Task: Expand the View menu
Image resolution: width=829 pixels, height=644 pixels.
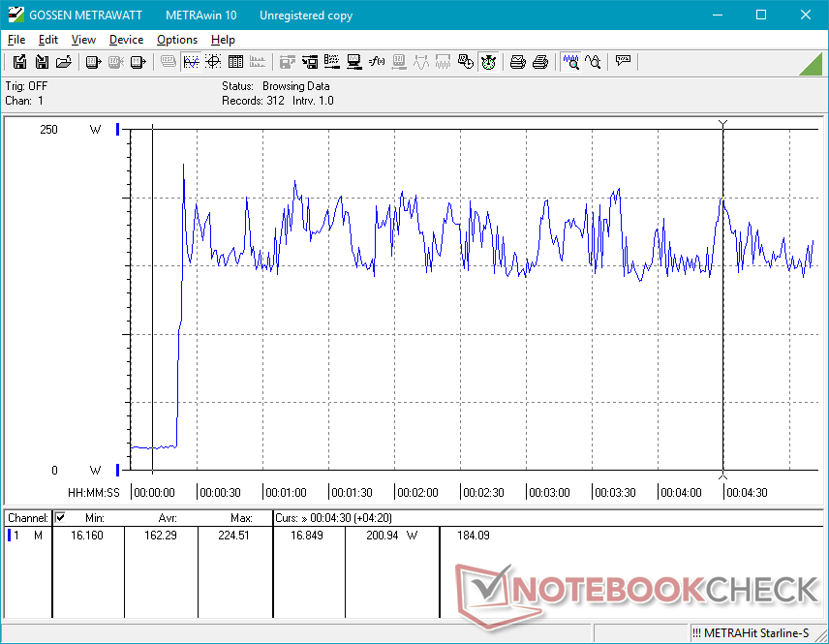Action: [83, 40]
